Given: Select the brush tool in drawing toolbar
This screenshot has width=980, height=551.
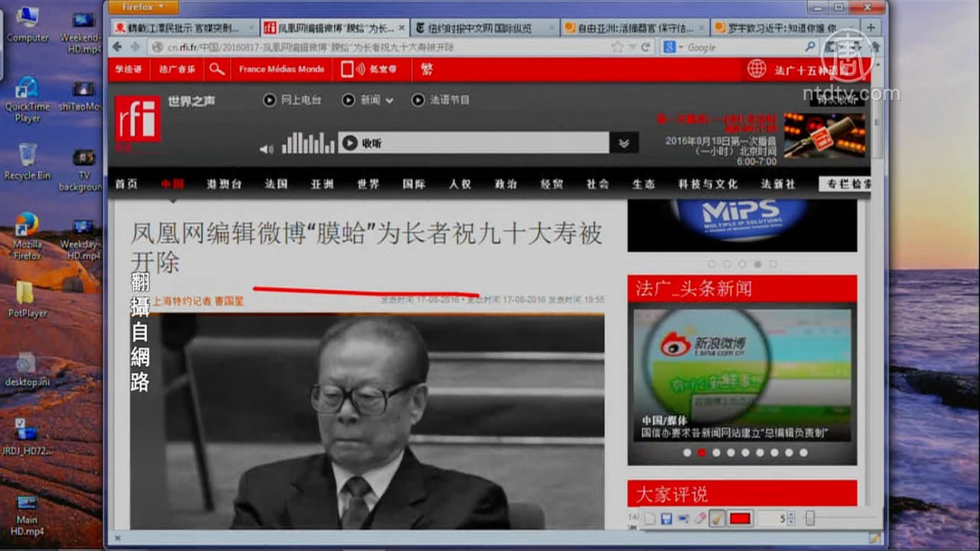Looking at the screenshot, I should tap(716, 519).
